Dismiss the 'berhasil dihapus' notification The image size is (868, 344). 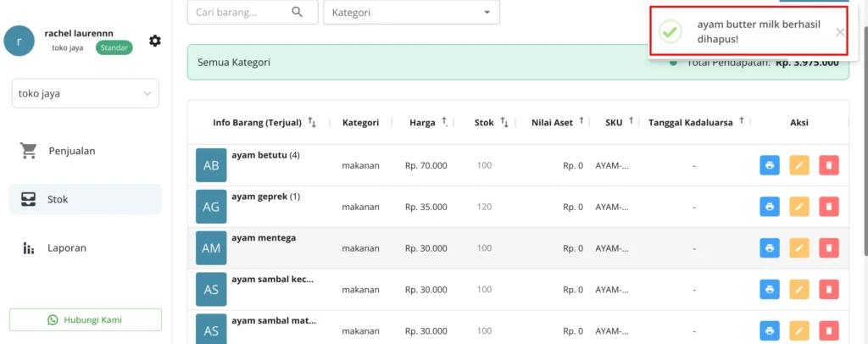coord(840,32)
